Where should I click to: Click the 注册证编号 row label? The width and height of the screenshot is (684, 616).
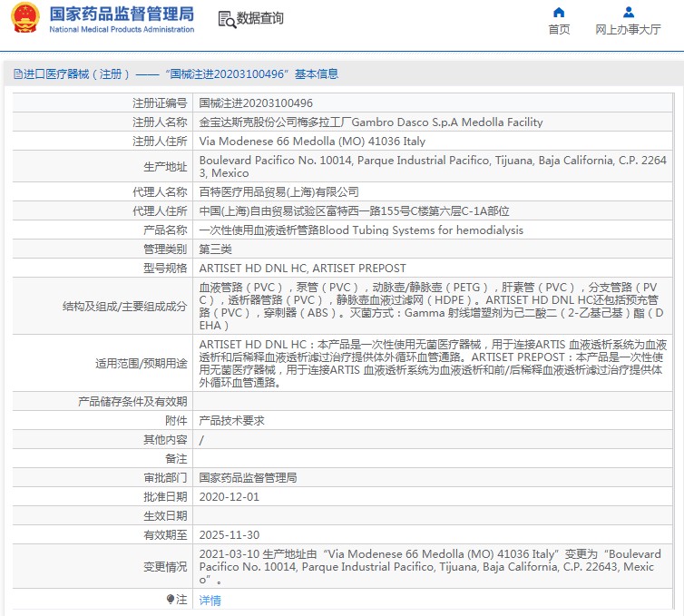(x=160, y=103)
